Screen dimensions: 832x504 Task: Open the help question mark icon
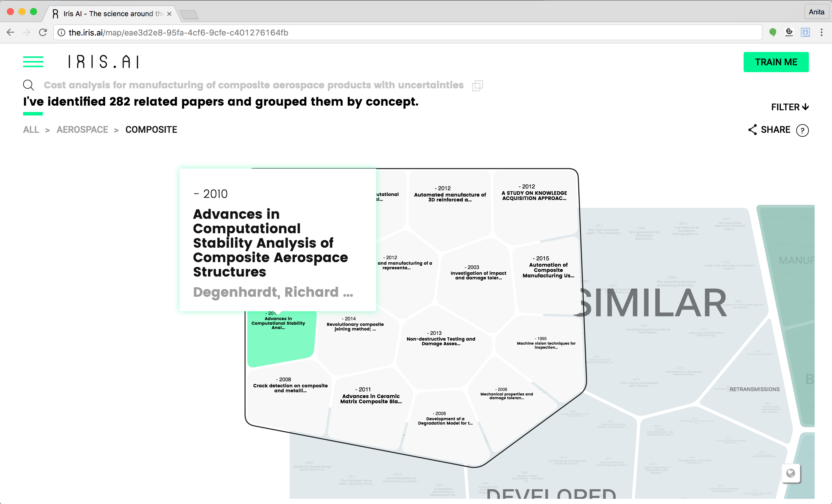click(802, 130)
